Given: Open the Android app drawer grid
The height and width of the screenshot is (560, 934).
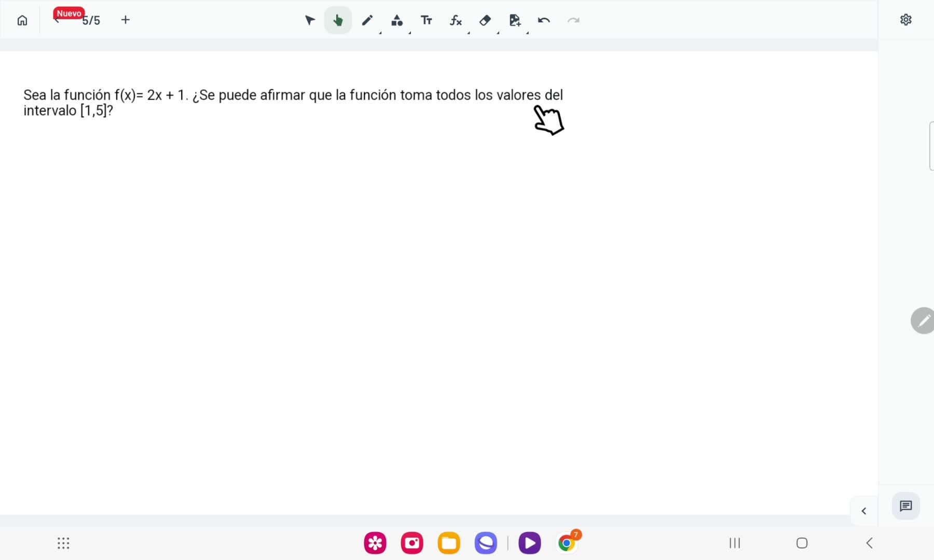Looking at the screenshot, I should pyautogui.click(x=63, y=543).
